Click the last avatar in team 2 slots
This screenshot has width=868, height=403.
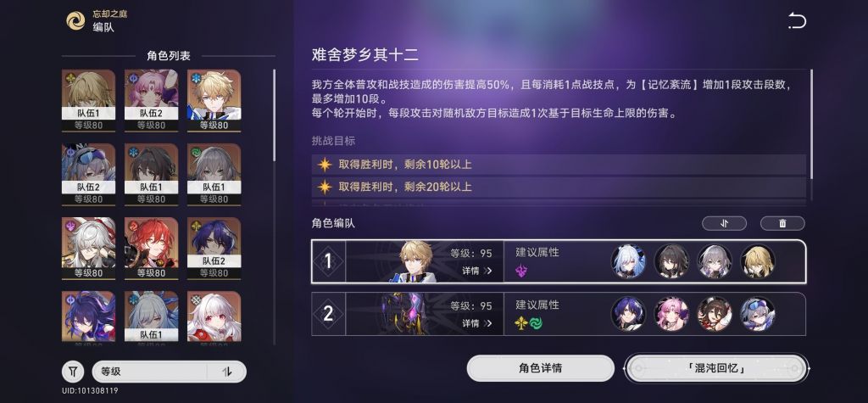pos(757,314)
